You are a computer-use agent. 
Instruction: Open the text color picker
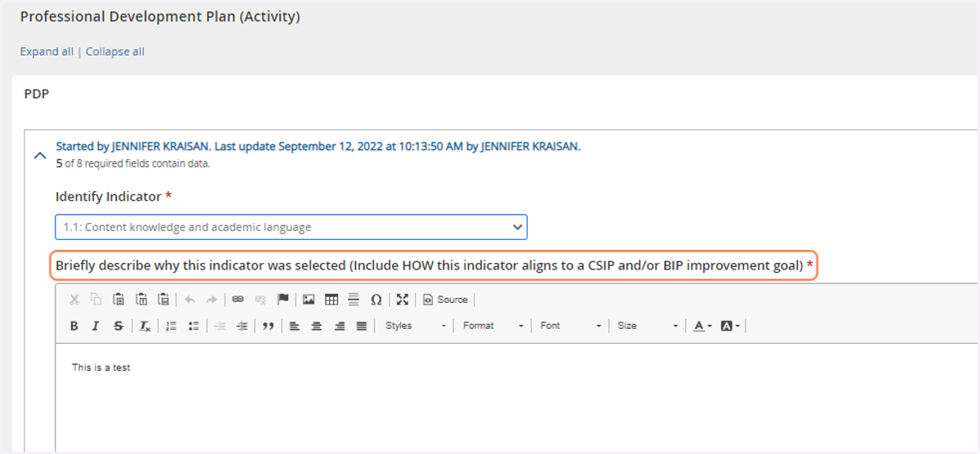coord(702,326)
